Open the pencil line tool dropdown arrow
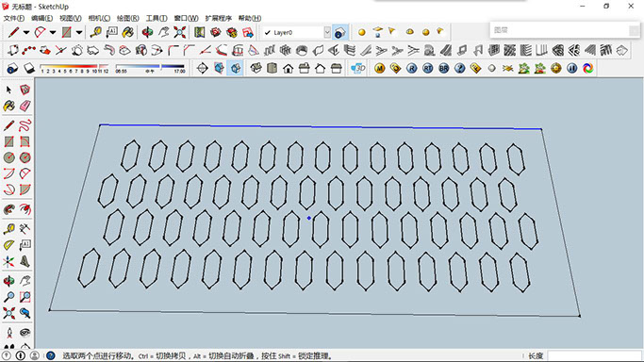 click(x=25, y=32)
